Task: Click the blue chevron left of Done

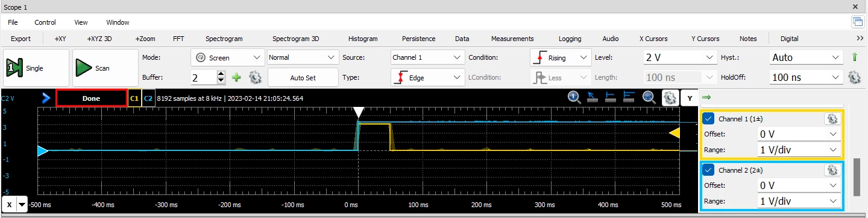Action: point(46,98)
